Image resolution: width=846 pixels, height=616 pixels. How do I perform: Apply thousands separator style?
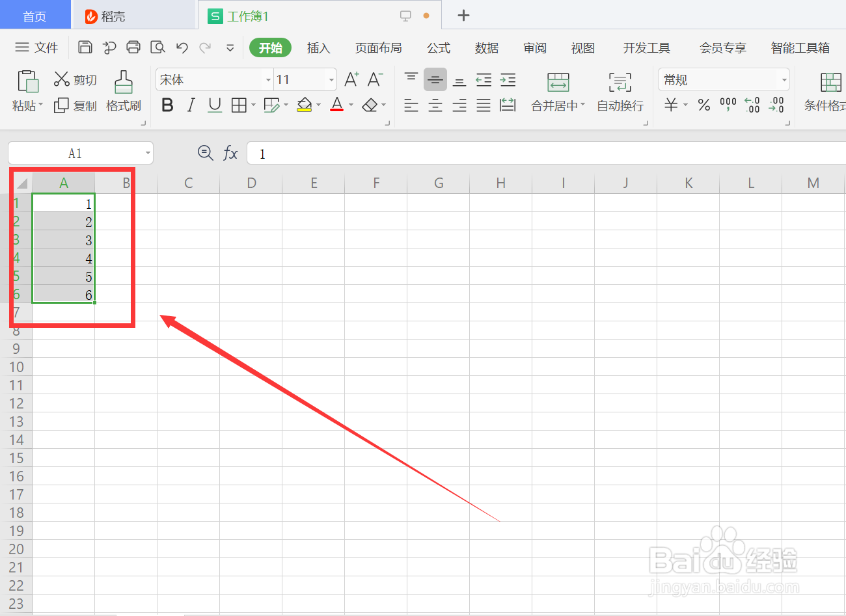[x=728, y=105]
